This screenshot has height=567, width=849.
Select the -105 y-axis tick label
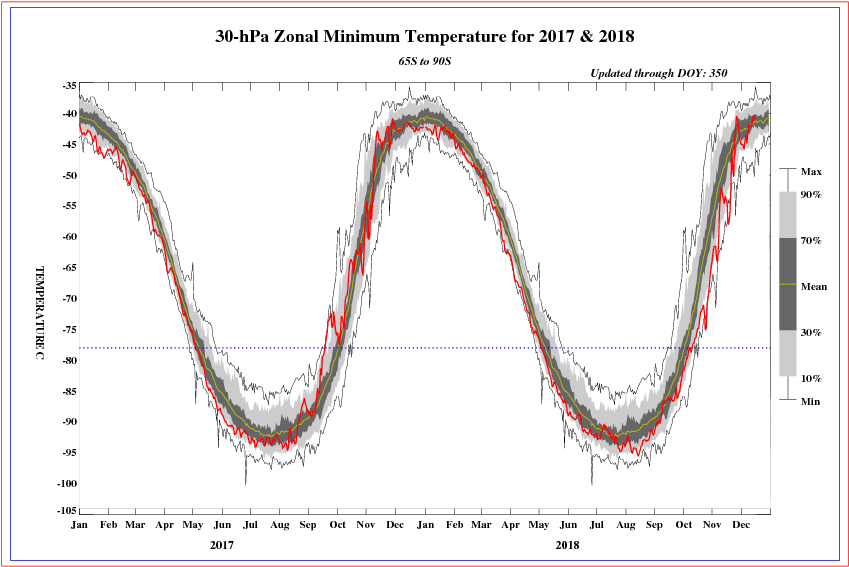click(x=67, y=510)
